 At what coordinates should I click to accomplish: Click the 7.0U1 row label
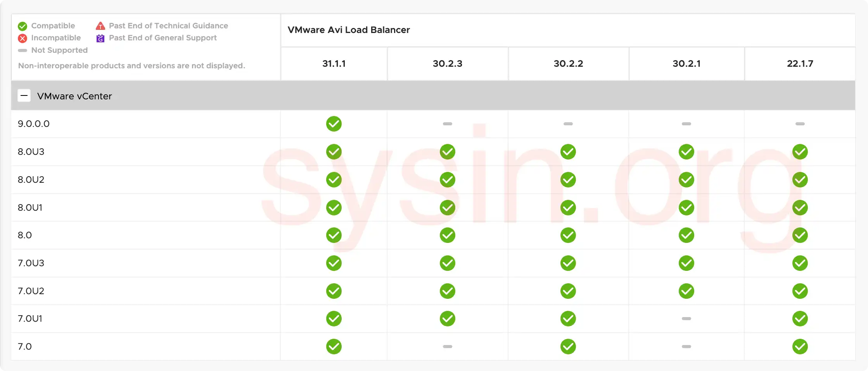click(30, 319)
